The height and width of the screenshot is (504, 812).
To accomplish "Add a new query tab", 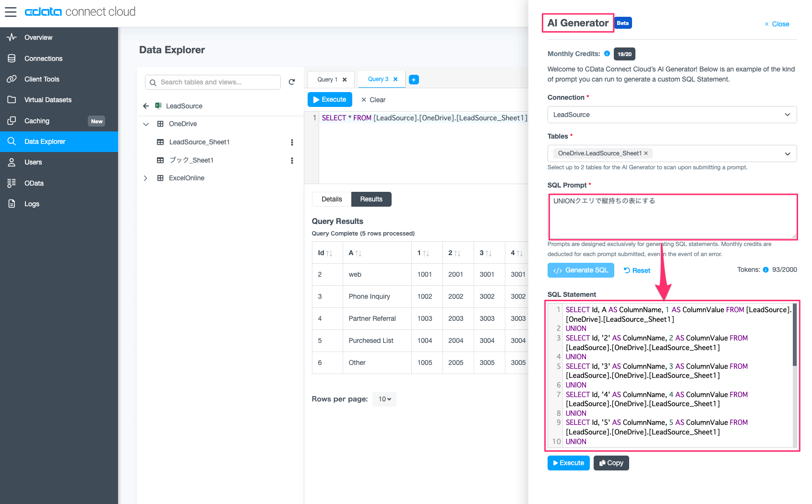I will pyautogui.click(x=414, y=80).
